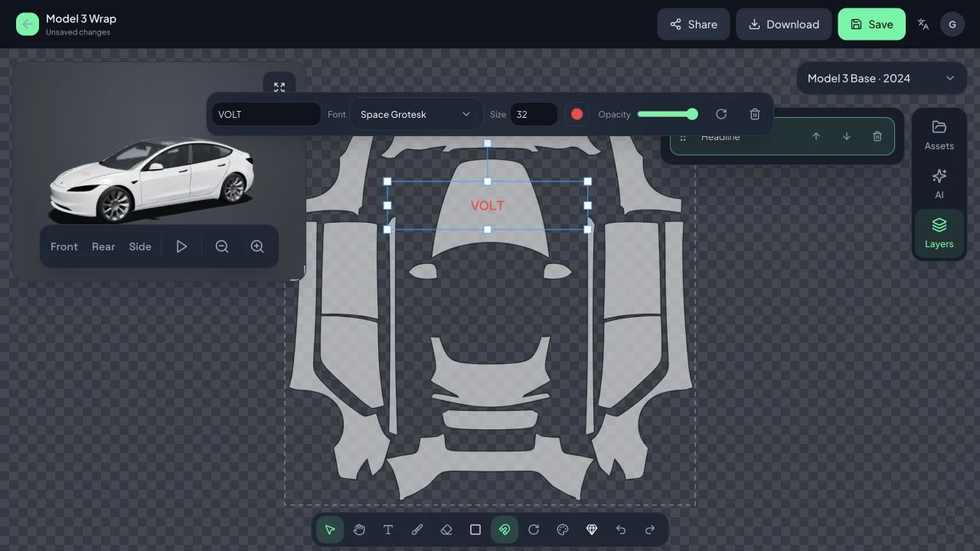Open the color palette tool
980x551 pixels.
point(563,530)
